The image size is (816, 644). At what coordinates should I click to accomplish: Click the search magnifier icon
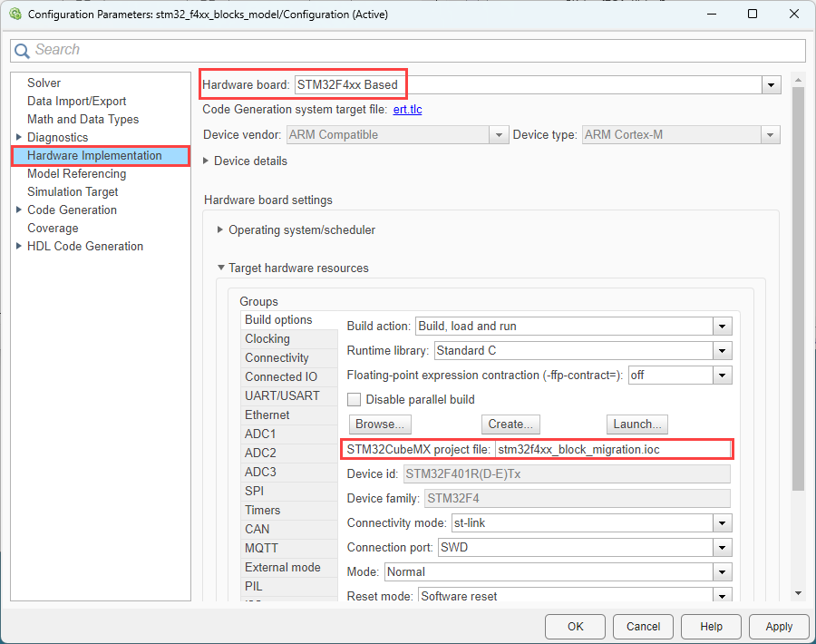(x=22, y=50)
